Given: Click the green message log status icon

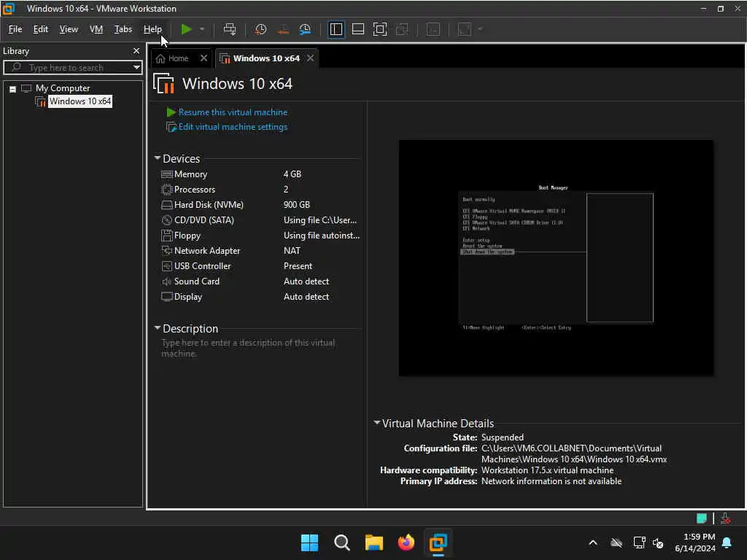Looking at the screenshot, I should click(x=702, y=518).
